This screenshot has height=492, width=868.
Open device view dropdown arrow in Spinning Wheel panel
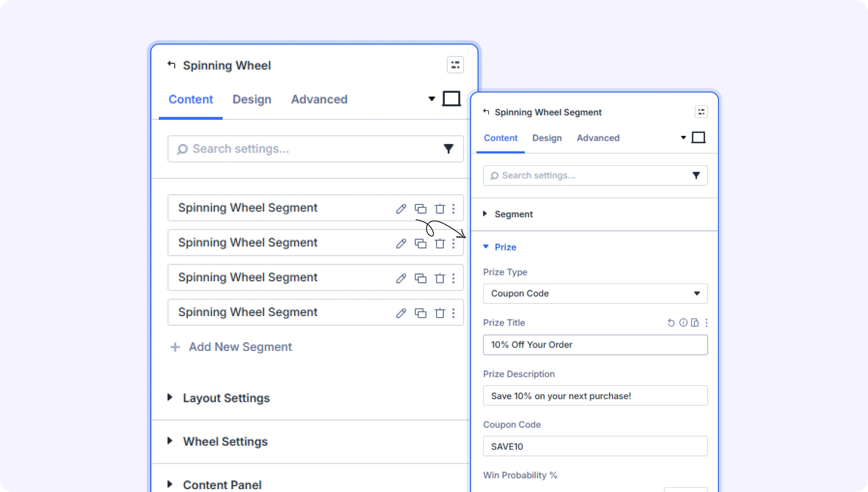tap(431, 99)
